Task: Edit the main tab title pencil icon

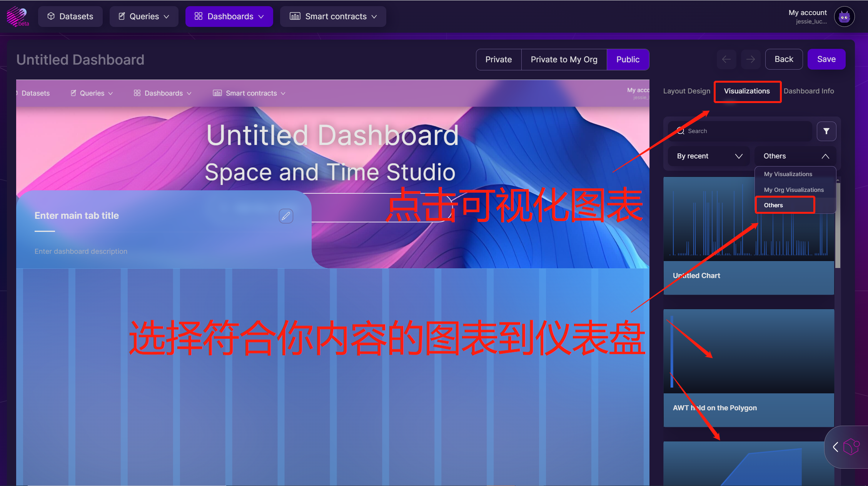Action: [286, 216]
